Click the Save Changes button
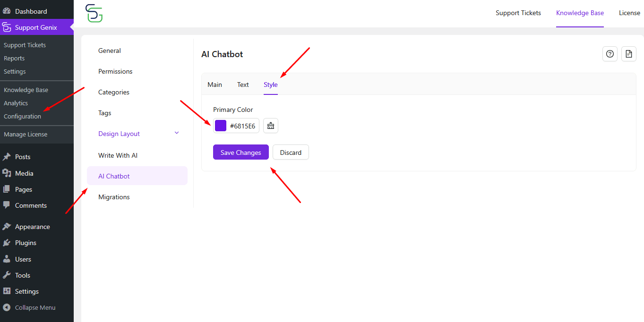 (241, 152)
